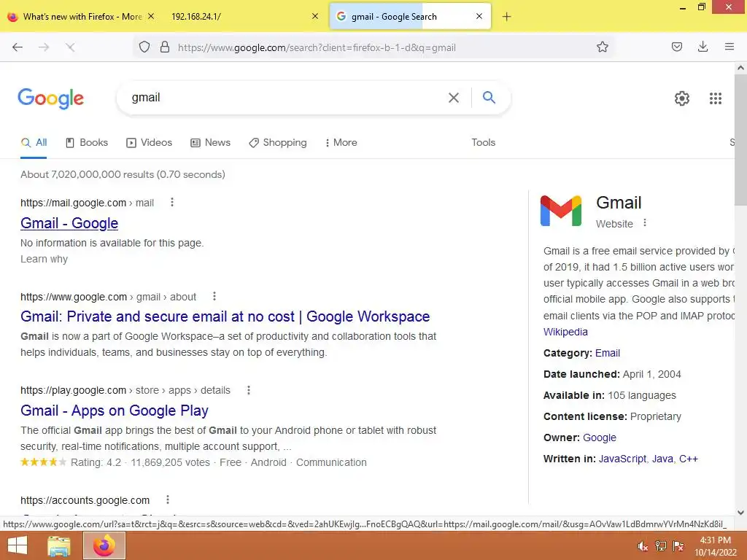Viewport: 747px width, 560px height.
Task: Open the Wikipedia link in knowledge panel
Action: click(x=565, y=332)
